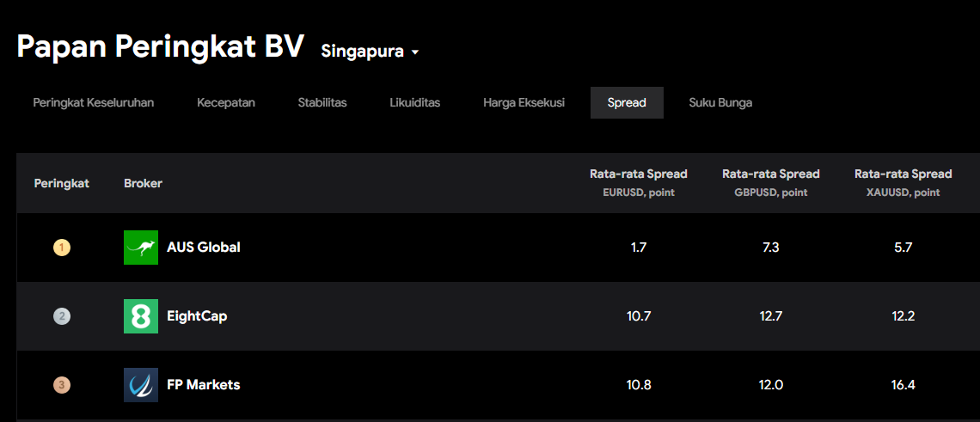The width and height of the screenshot is (980, 422).
Task: Select the active Spread tab
Action: [627, 103]
